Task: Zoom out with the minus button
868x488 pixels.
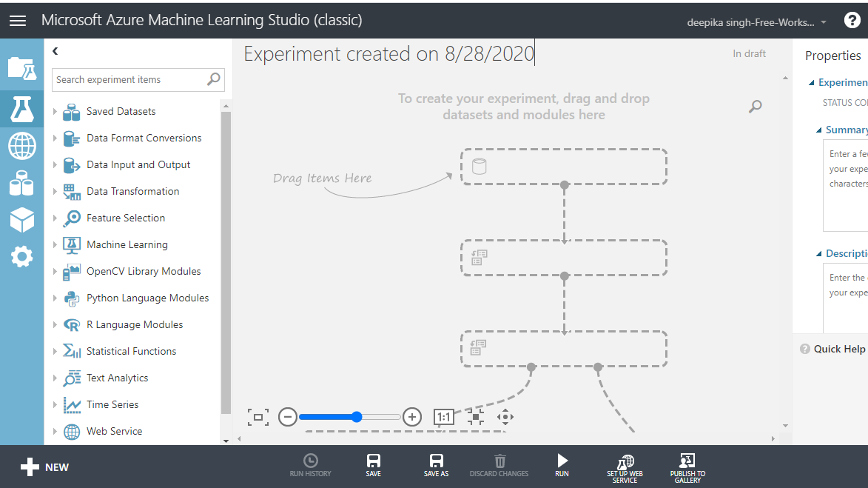Action: coord(287,417)
